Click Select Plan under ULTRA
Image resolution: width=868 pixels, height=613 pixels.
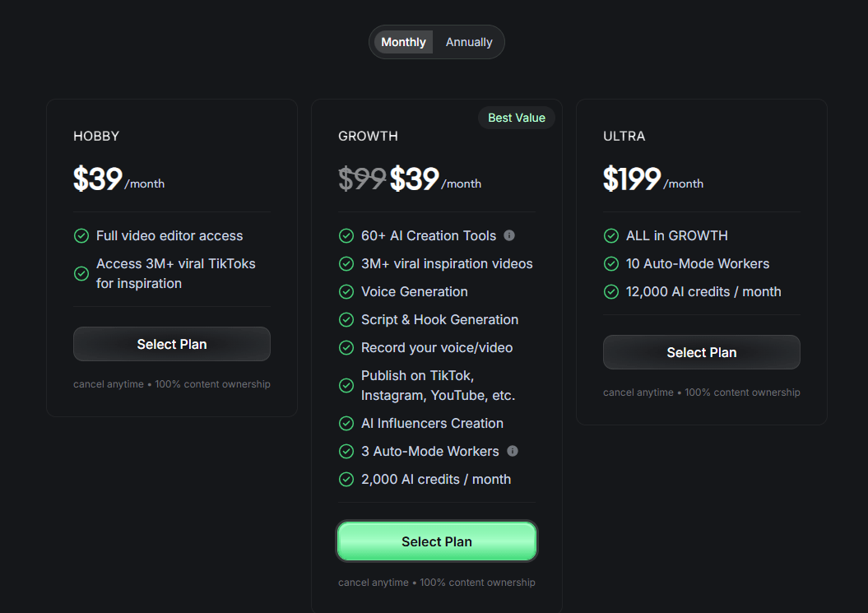click(x=701, y=351)
